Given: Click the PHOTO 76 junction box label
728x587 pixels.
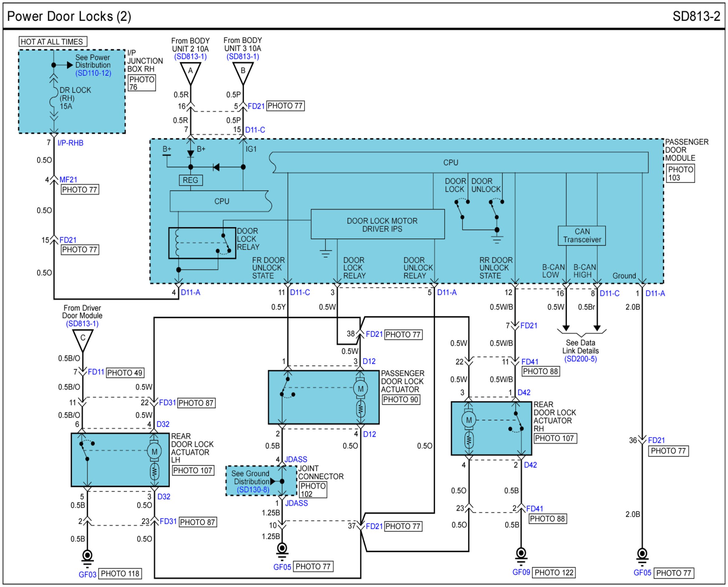Looking at the screenshot, I should pos(142,83).
